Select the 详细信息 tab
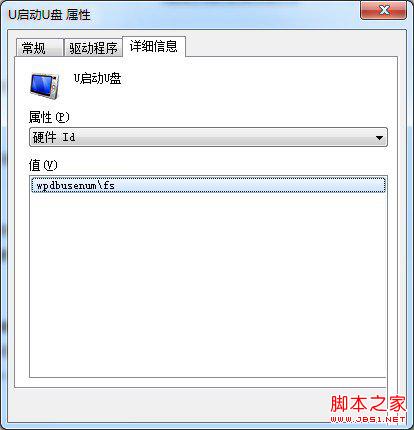 coord(154,46)
